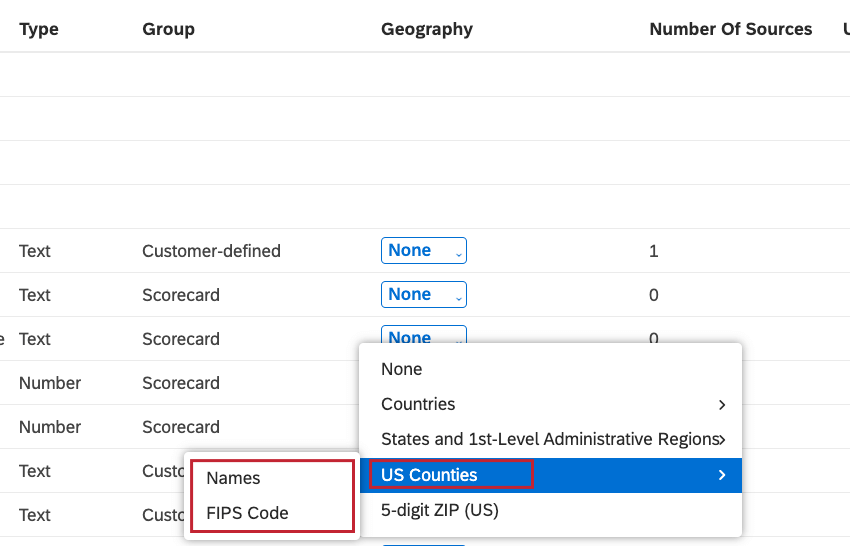
Task: Open the partially covered None dropdown above the menu
Action: 423,336
